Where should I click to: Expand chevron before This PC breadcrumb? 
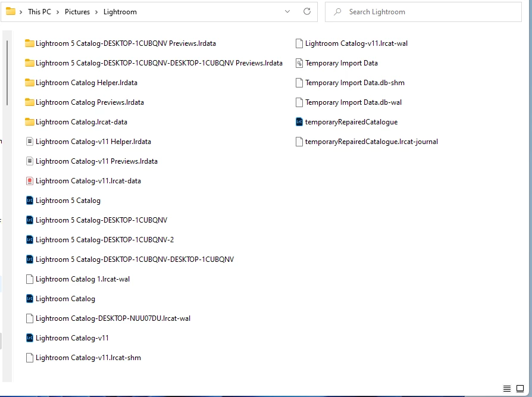21,12
